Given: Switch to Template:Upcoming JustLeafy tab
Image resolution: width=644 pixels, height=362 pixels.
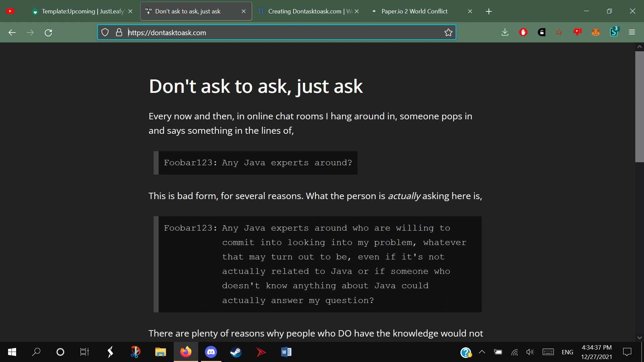Looking at the screenshot, I should point(80,11).
